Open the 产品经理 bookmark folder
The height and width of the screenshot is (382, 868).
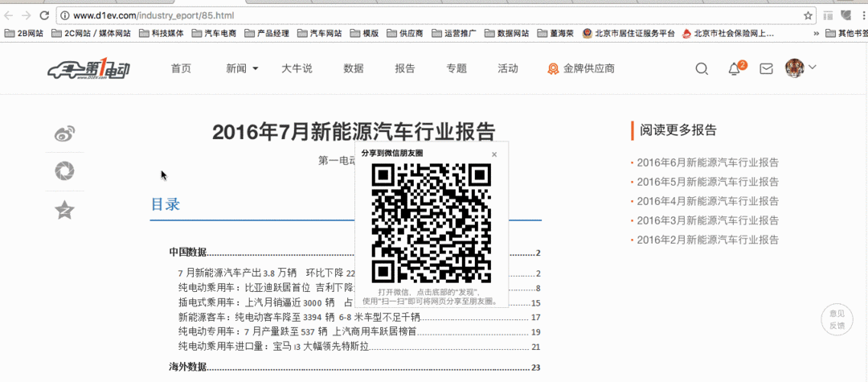266,33
